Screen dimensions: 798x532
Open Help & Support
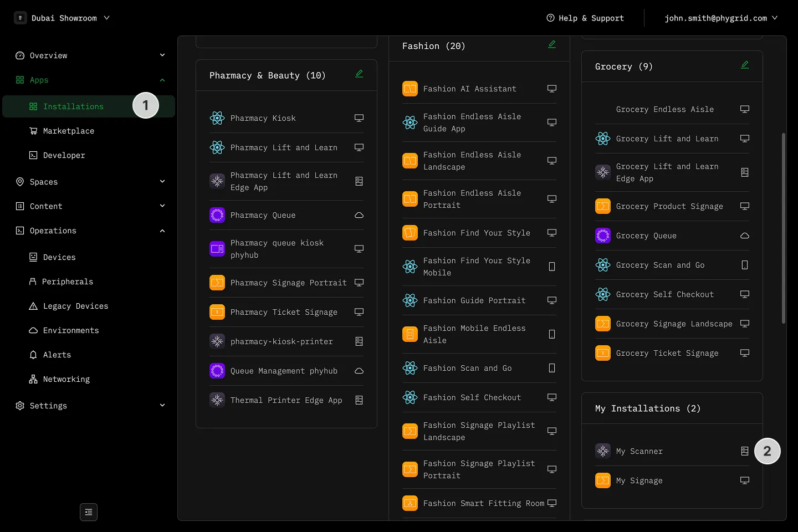585,18
